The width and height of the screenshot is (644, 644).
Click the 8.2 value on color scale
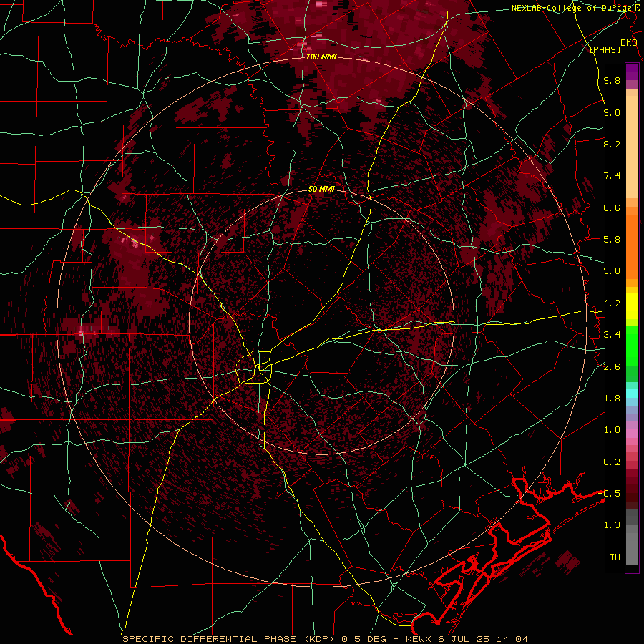click(612, 144)
